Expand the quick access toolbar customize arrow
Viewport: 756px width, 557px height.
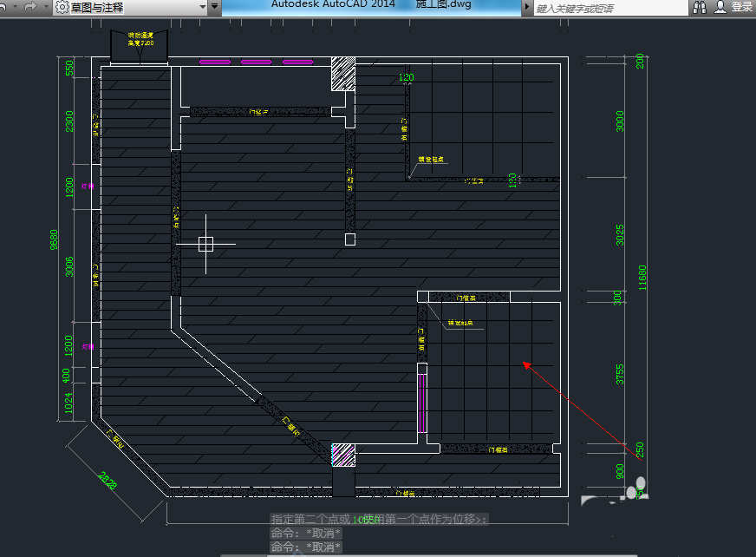pos(214,7)
